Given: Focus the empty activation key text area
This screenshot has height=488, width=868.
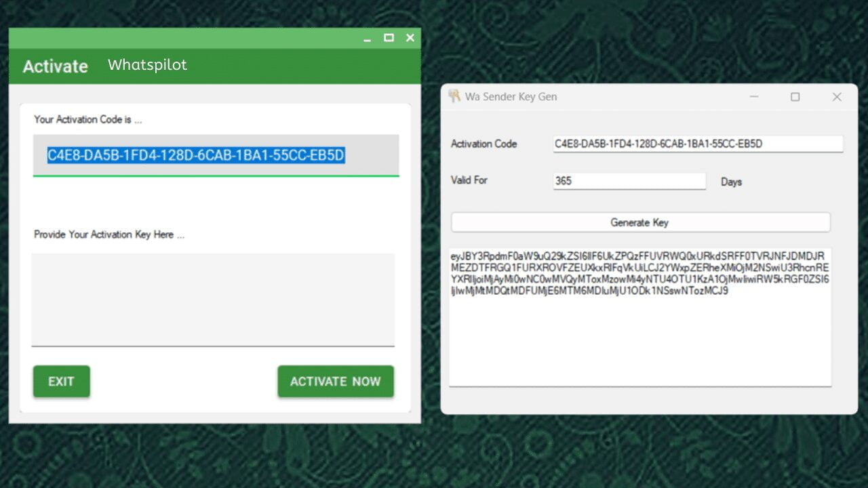Looking at the screenshot, I should pos(213,299).
